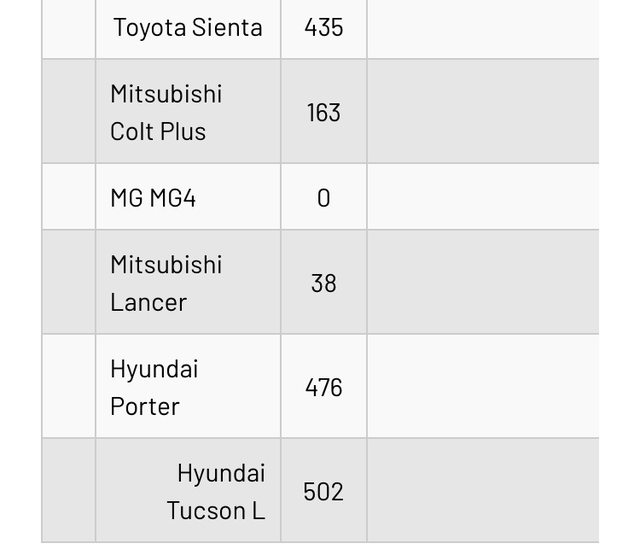Click the MG MG4 model name

(153, 197)
